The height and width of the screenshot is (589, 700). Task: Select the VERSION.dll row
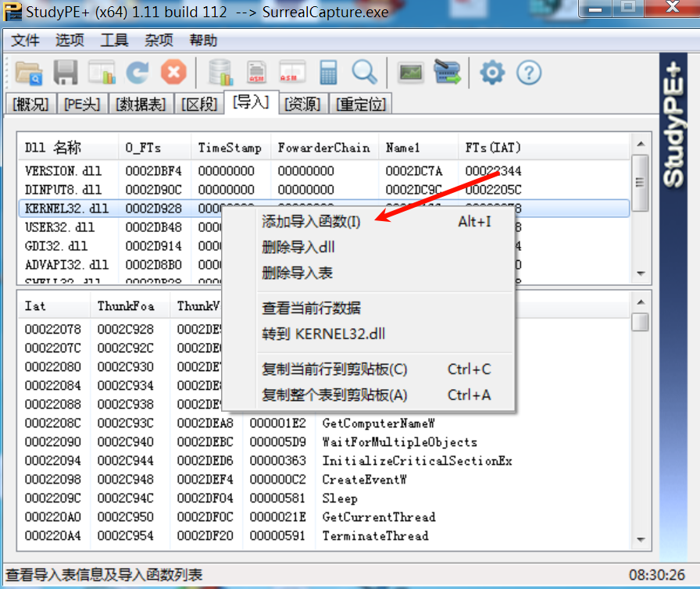[62, 171]
